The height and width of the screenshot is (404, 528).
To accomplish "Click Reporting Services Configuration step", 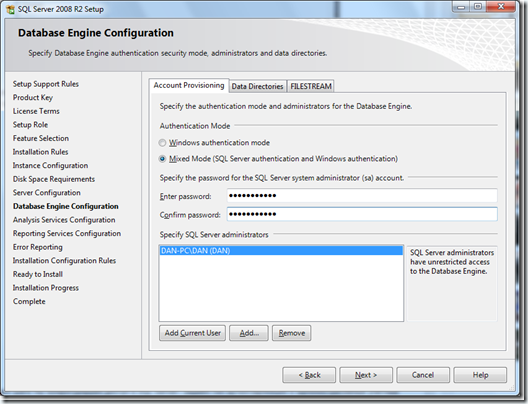I will [67, 233].
